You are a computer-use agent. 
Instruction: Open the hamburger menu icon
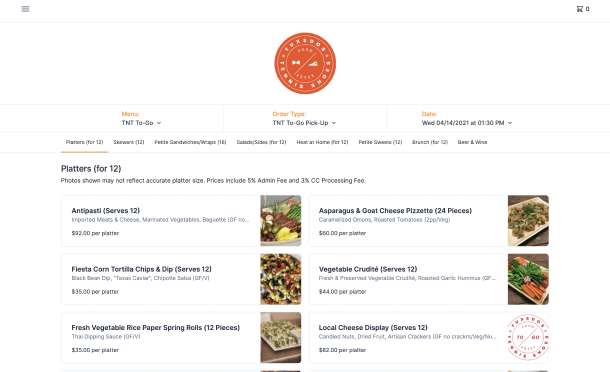pos(25,9)
